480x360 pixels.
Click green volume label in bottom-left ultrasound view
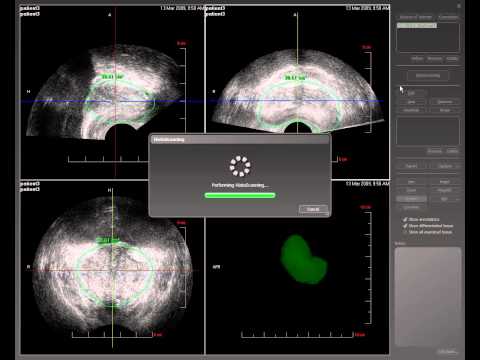107,240
